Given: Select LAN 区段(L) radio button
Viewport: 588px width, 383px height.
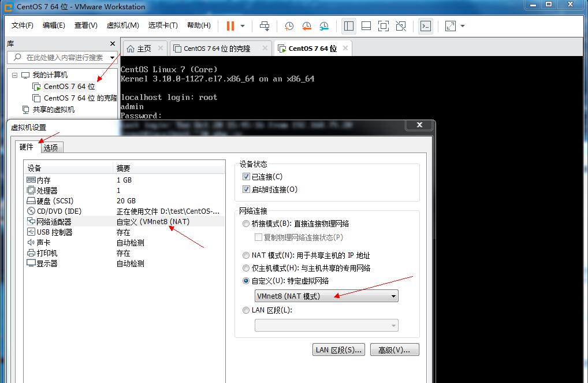Looking at the screenshot, I should (246, 310).
